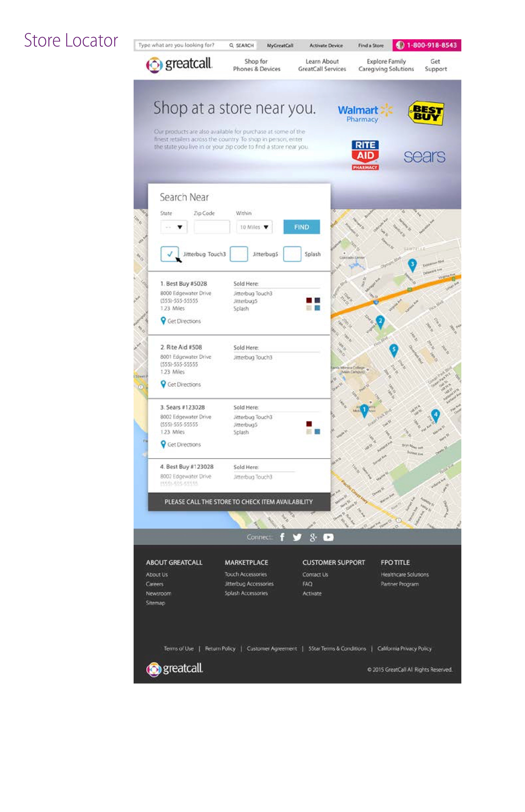
Task: Select map pin number 3
Action: coord(412,264)
